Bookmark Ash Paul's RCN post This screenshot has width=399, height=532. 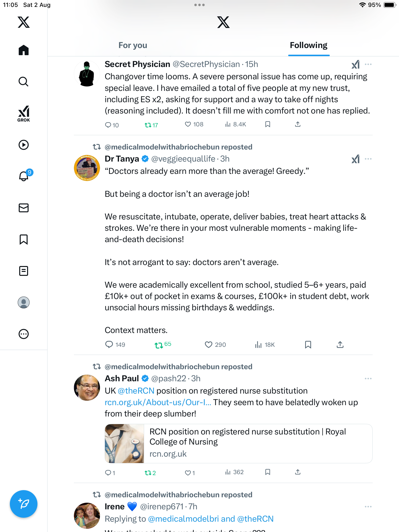click(x=268, y=472)
